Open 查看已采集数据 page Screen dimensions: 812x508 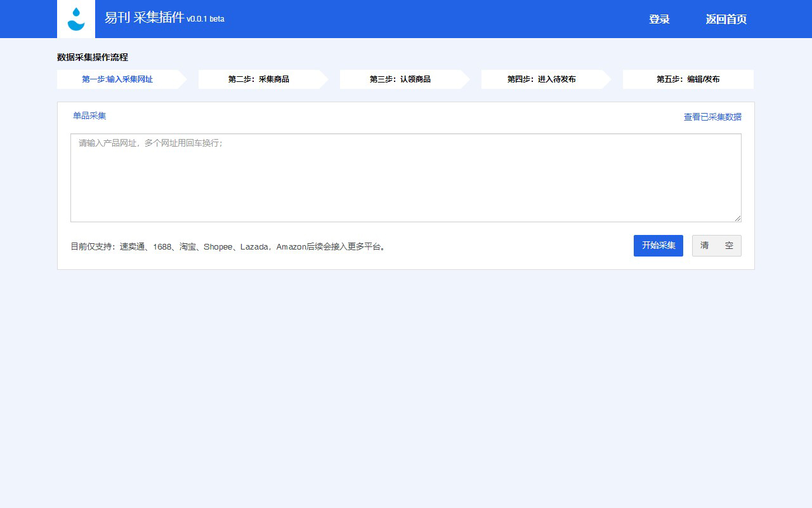(712, 116)
